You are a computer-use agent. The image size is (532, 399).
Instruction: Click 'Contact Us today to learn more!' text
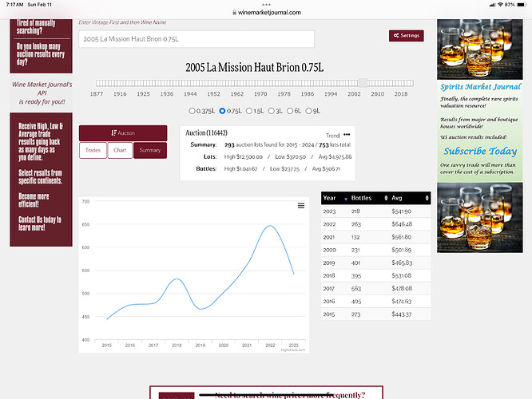point(40,223)
